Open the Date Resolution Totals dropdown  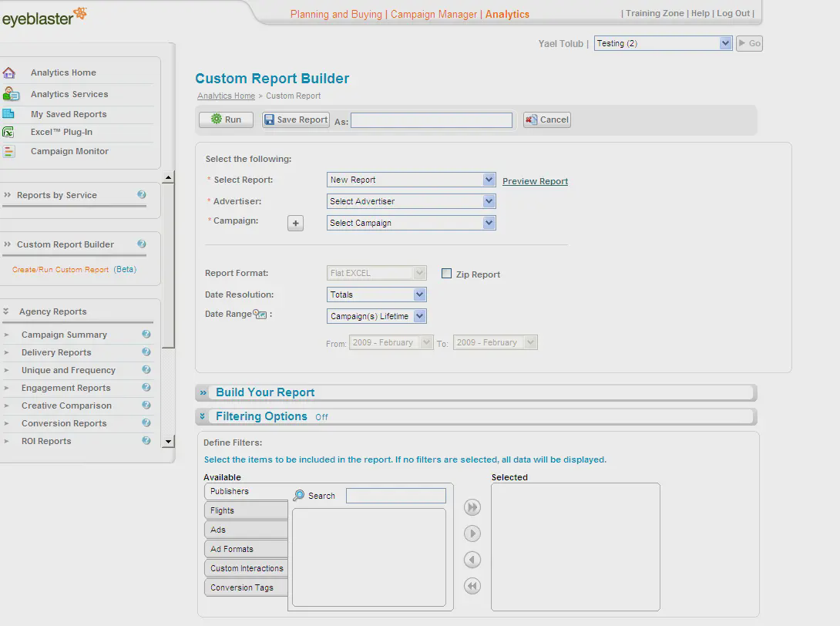point(376,294)
